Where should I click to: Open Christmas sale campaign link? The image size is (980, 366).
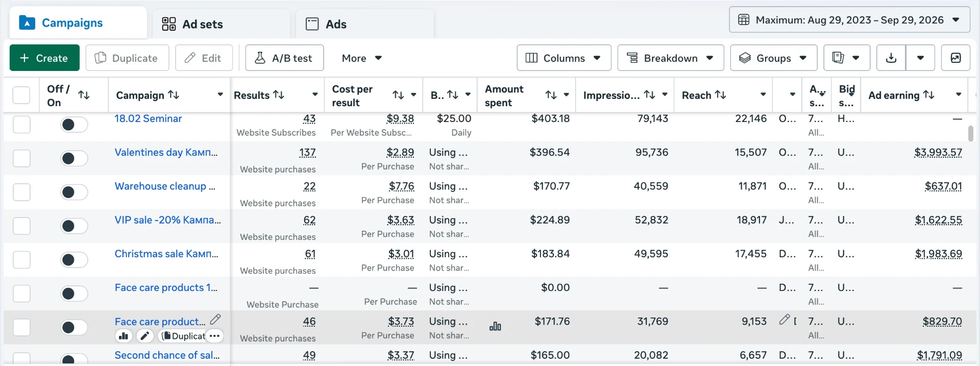tap(166, 254)
